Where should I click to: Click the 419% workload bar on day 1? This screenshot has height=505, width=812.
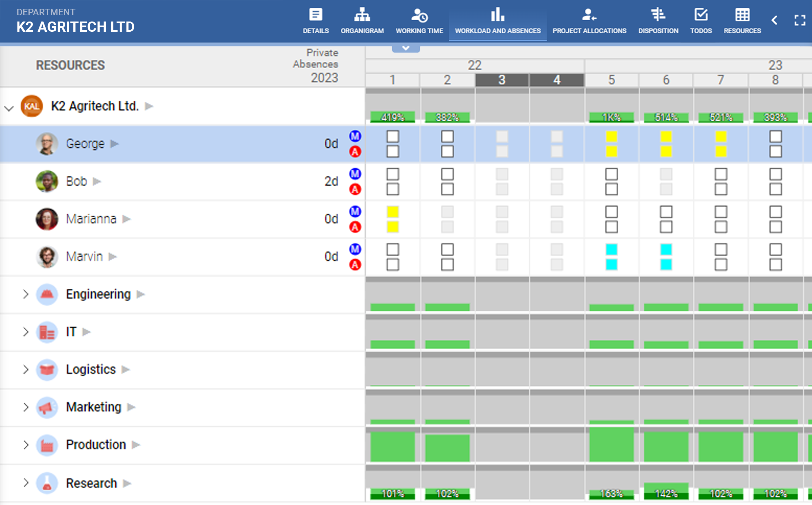[393, 117]
